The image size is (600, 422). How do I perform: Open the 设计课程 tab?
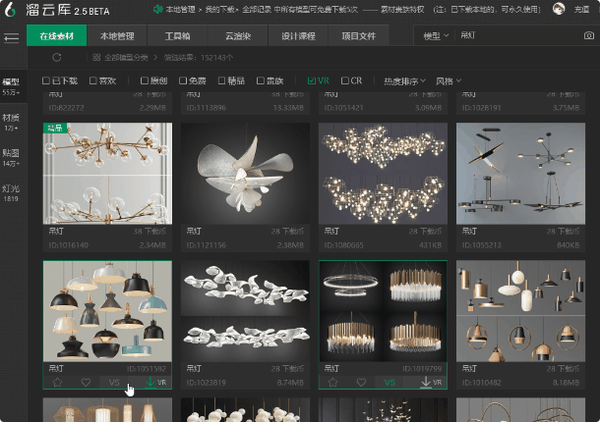tap(298, 36)
